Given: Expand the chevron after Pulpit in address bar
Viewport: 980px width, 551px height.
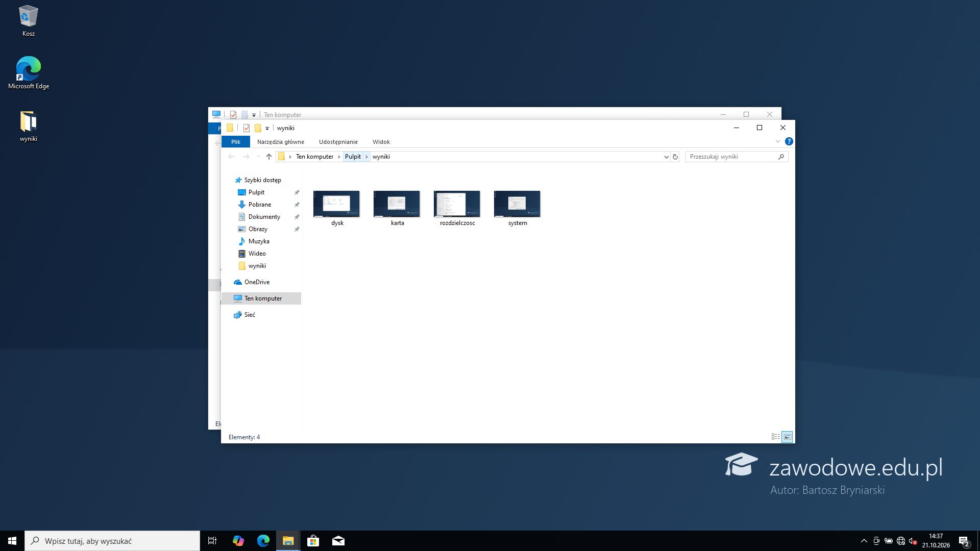Looking at the screenshot, I should 366,157.
